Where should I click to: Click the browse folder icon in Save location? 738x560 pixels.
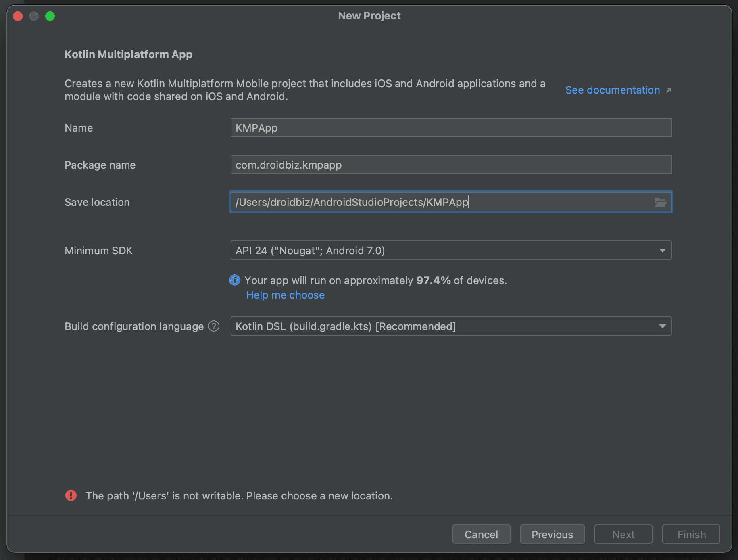tap(660, 202)
